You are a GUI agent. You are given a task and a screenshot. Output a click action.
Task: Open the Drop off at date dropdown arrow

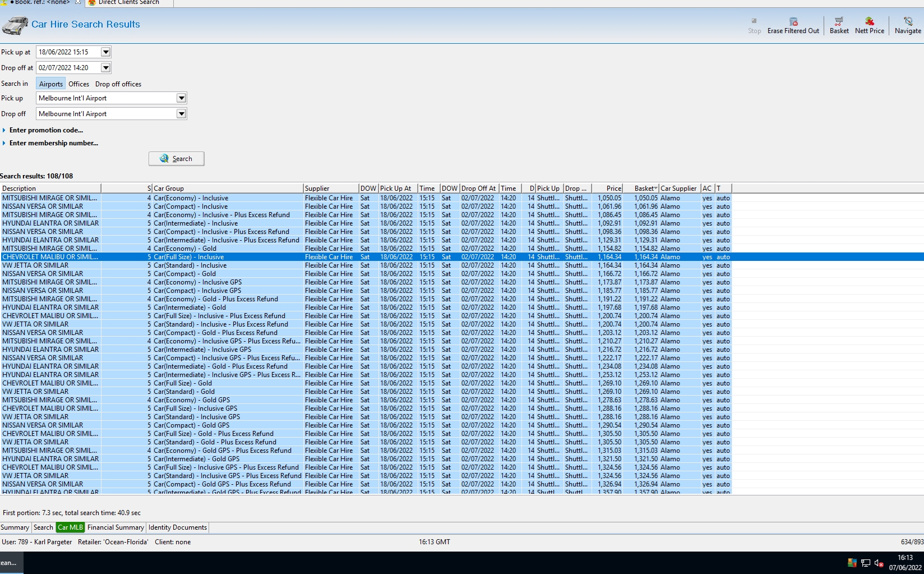point(105,68)
